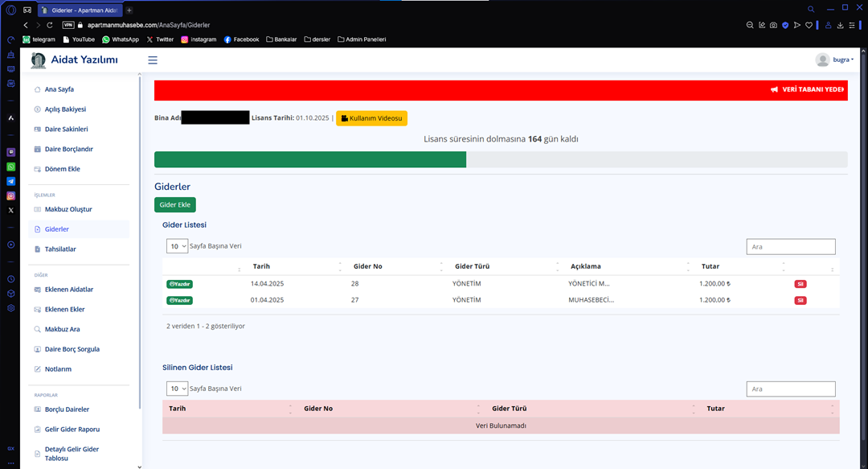The image size is (868, 469).
Task: Open the bugra user account dropdown
Action: 834,60
